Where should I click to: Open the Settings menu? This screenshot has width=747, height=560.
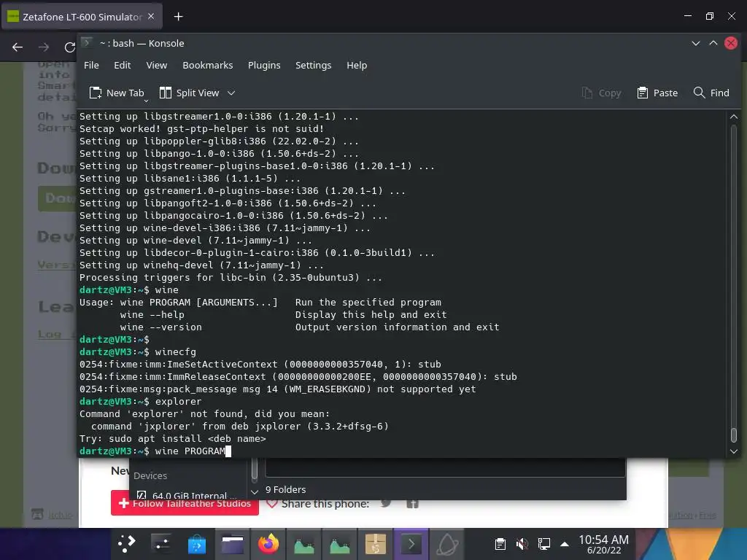pos(313,65)
